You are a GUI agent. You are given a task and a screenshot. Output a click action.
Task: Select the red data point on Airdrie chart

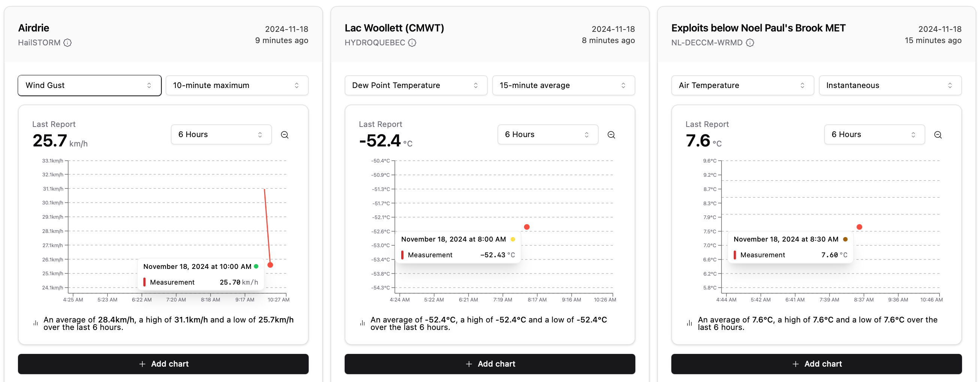click(x=270, y=265)
